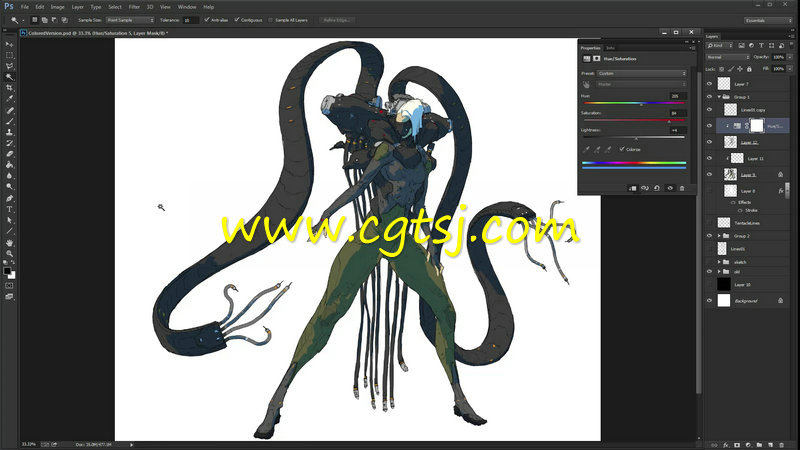Toggle the Anti-alias checkbox
The image size is (800, 450).
coord(207,20)
